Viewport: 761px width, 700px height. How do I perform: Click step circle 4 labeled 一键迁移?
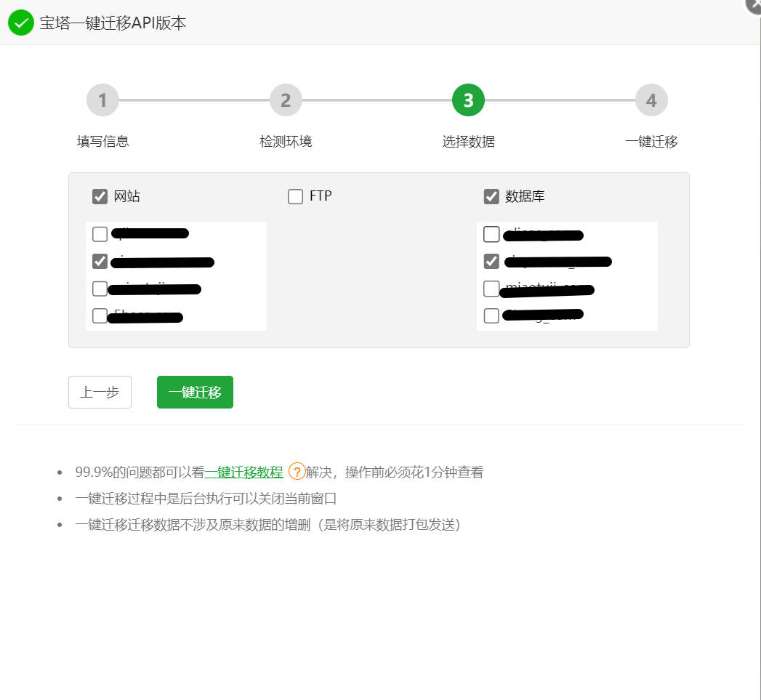click(x=651, y=100)
